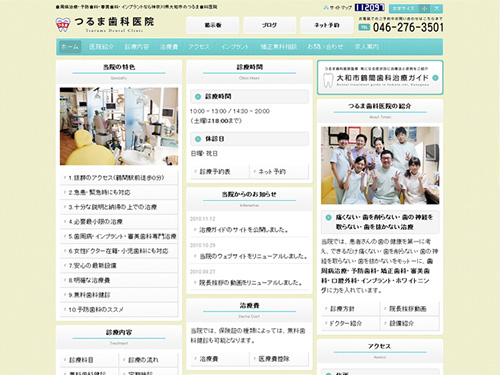This screenshot has width=500, height=375.
Task: Open 大和市鶴間歯科治療ガイド banner
Action: pyautogui.click(x=380, y=77)
